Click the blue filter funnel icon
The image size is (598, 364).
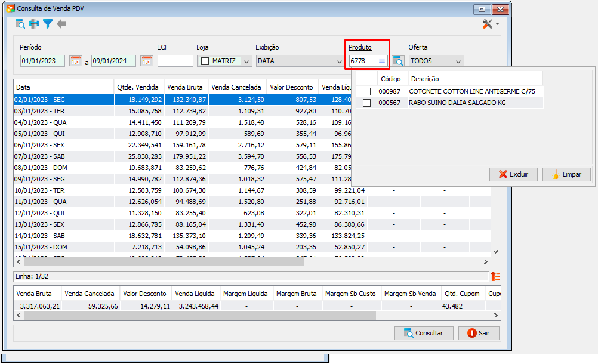pos(48,24)
